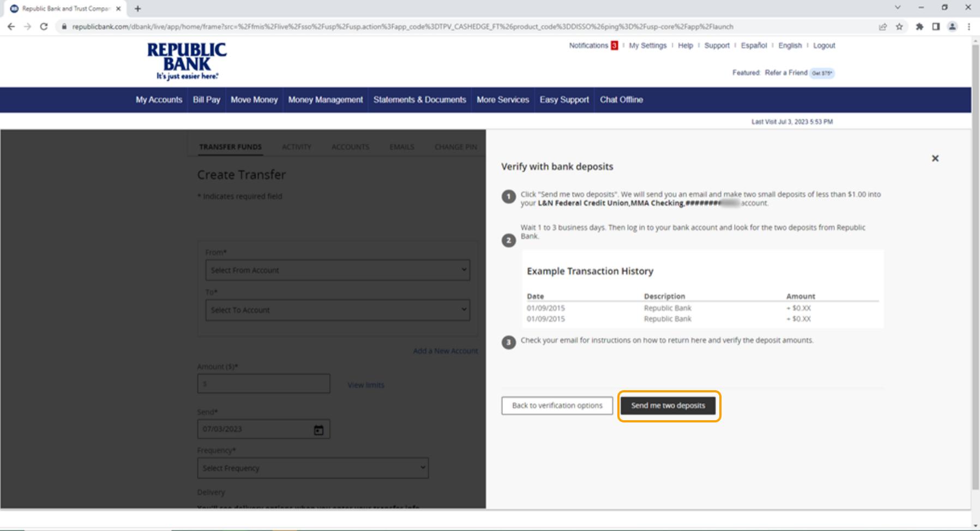Open the Bill Pay menu

point(207,100)
